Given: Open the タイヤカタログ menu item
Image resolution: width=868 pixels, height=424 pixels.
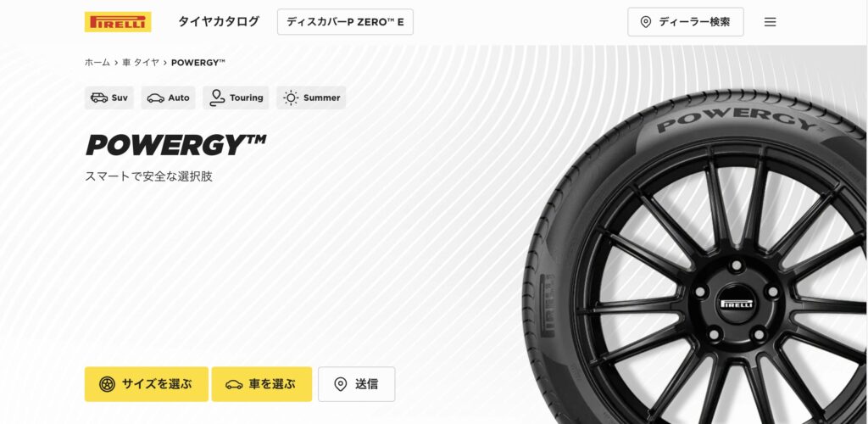Looking at the screenshot, I should point(218,21).
